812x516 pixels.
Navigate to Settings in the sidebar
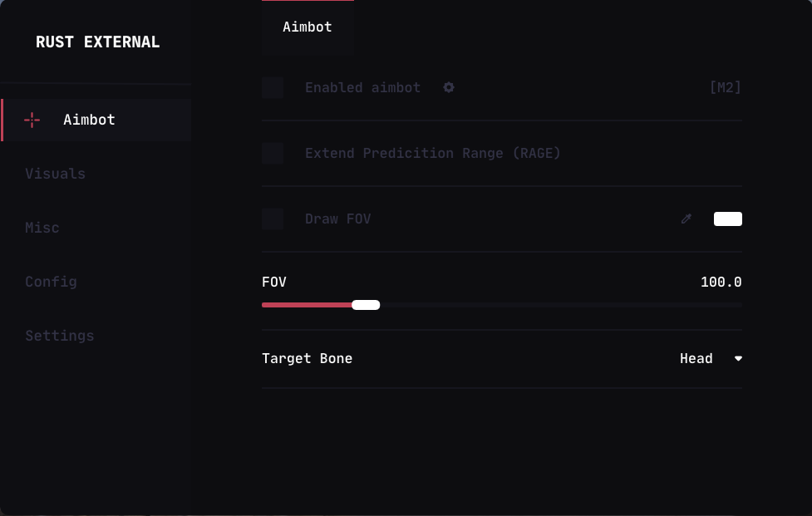[x=60, y=336]
